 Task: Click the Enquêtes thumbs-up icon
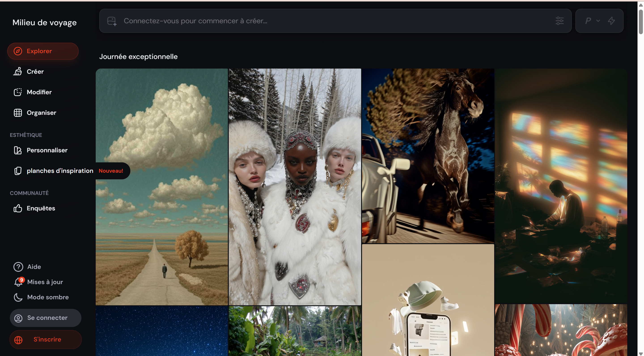pos(18,208)
